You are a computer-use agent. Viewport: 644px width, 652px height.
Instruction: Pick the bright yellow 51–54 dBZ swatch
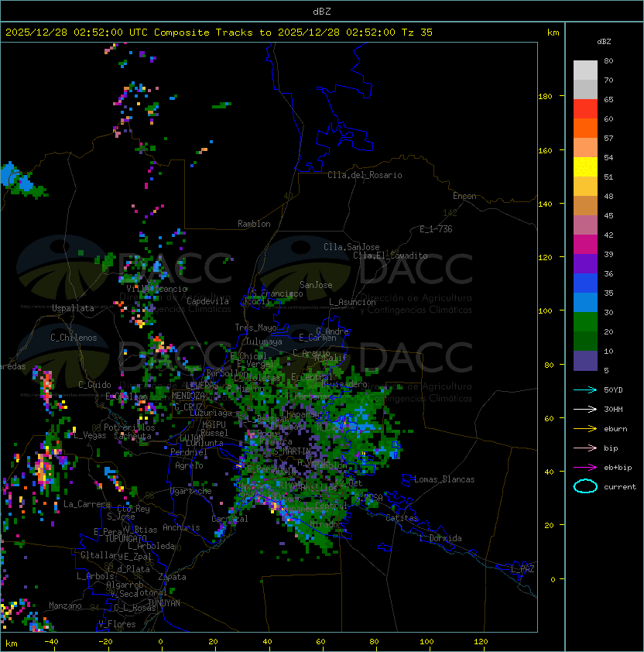point(585,167)
